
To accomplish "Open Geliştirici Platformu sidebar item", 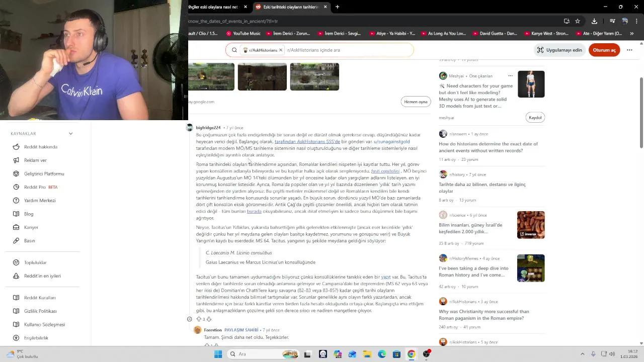I will click(44, 173).
